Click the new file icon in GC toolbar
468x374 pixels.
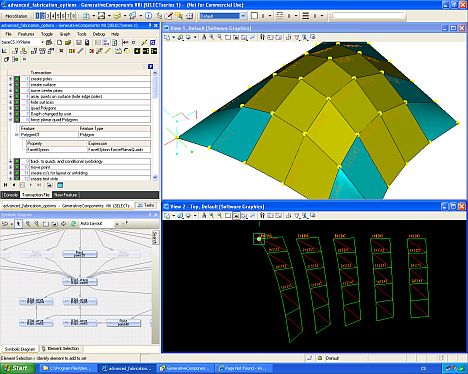coord(59,42)
